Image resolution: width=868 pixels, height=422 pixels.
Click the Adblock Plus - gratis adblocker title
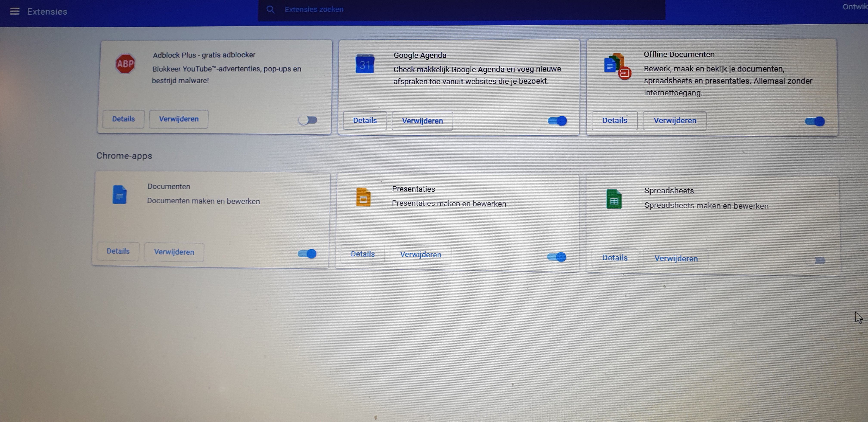(204, 55)
